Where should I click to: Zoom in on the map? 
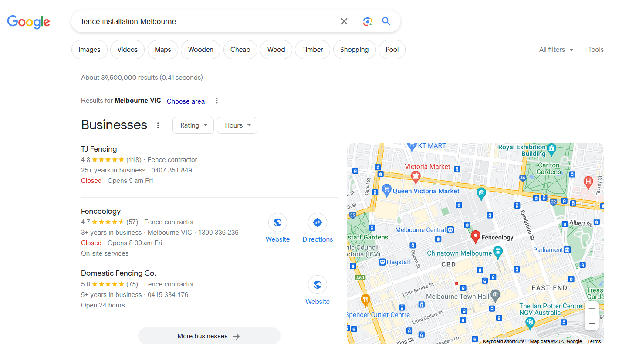point(592,308)
